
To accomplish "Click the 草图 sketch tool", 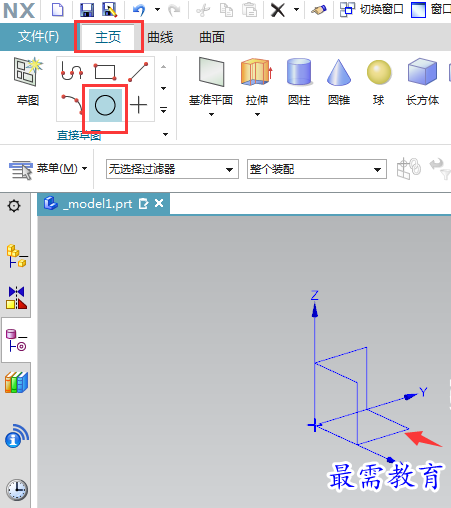I will (28, 81).
